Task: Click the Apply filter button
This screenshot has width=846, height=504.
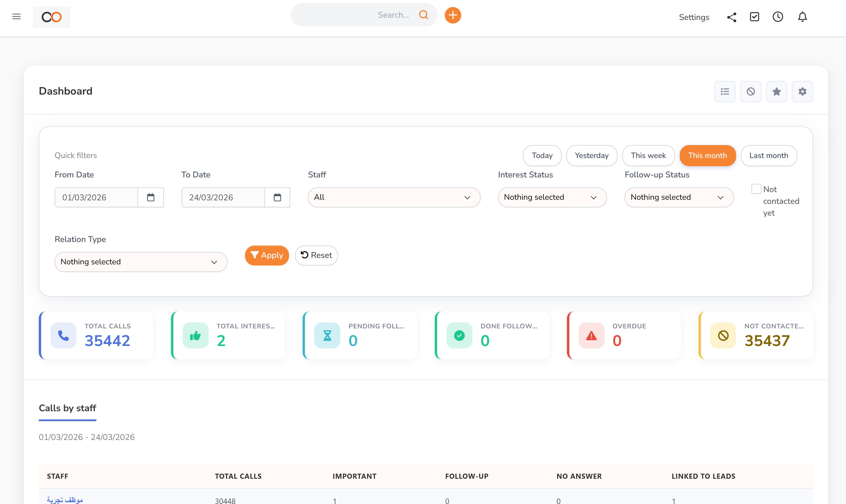Action: pyautogui.click(x=267, y=255)
